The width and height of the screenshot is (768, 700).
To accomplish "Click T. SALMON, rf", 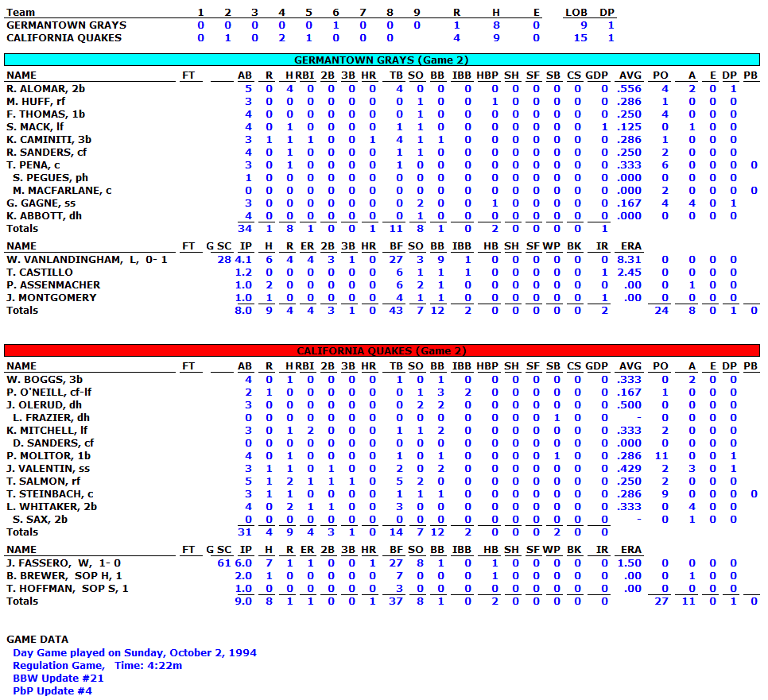I will point(44,481).
